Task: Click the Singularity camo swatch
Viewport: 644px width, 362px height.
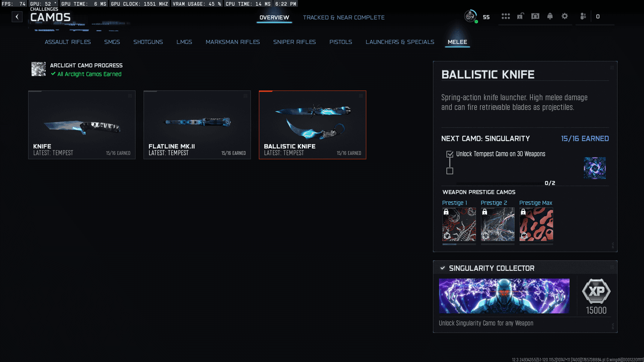Action: [595, 168]
